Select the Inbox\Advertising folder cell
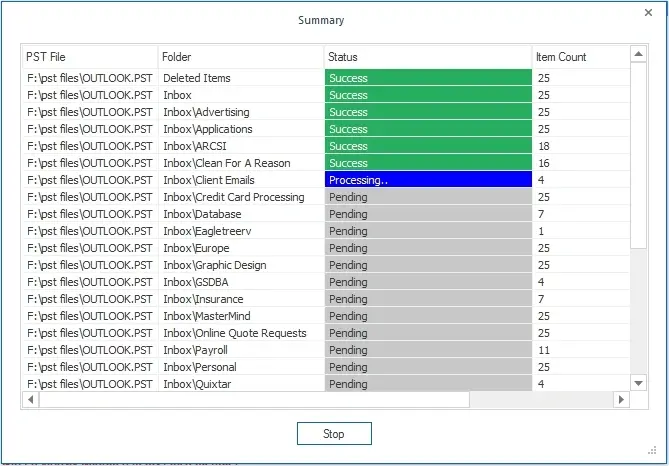669x466 pixels. (241, 112)
